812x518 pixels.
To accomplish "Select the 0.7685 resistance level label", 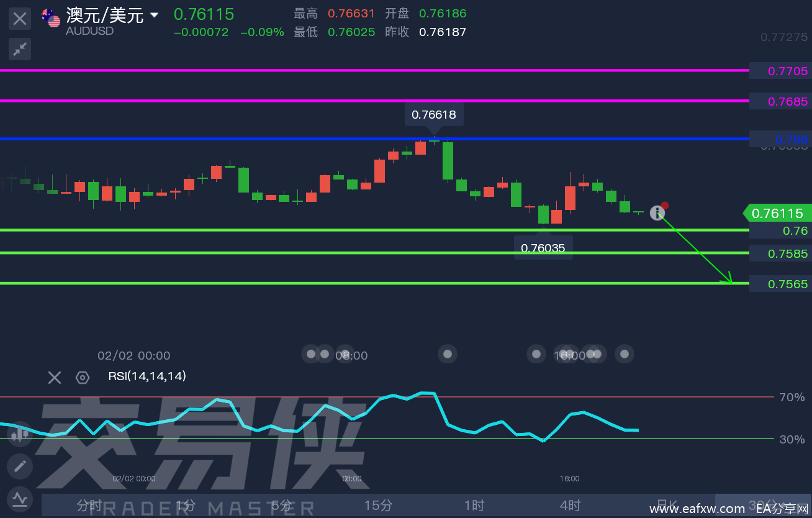I will tap(780, 101).
